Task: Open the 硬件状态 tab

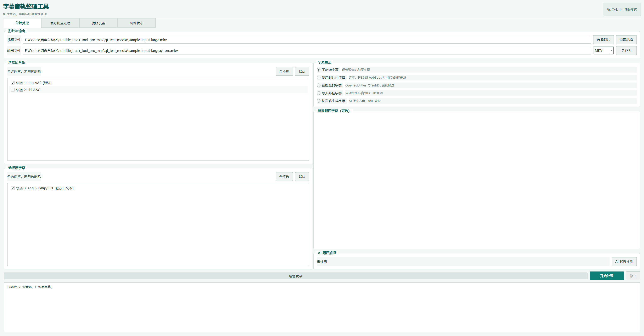Action: click(136, 23)
